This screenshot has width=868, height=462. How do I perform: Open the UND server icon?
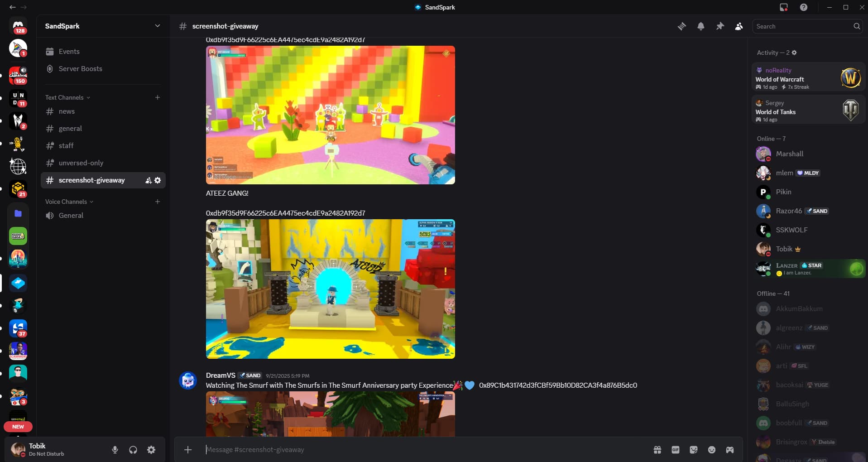pyautogui.click(x=18, y=98)
